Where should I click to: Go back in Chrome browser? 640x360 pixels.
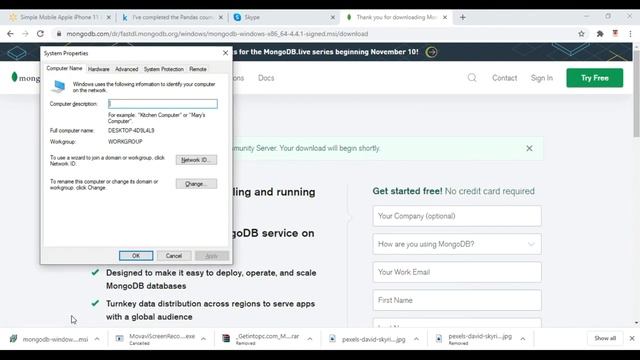tap(10, 34)
